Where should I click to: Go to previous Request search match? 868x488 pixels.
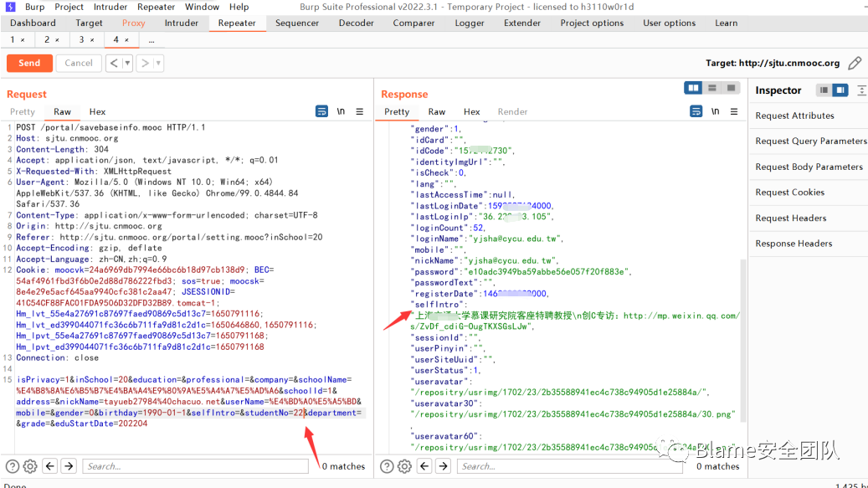(x=50, y=466)
